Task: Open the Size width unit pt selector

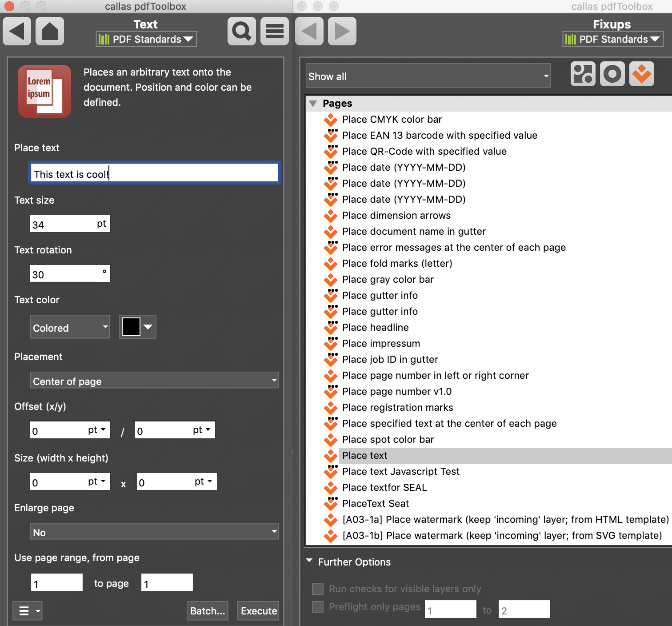Action: [x=97, y=482]
